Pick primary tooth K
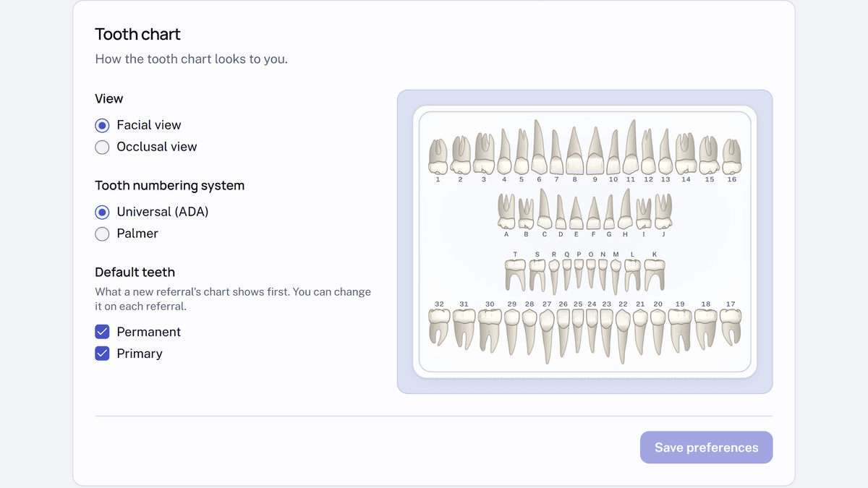The image size is (868, 488). coord(655,275)
